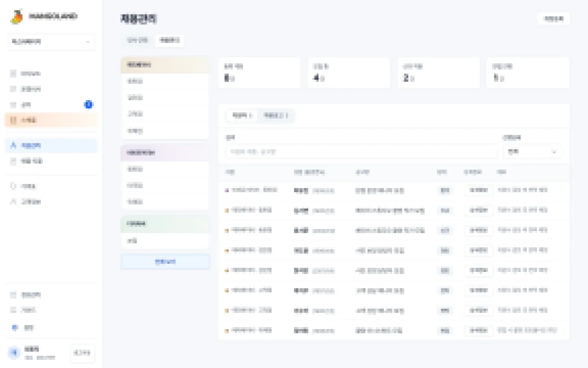Viewport: 588px width, 368px height.
Task: Click the button beside the user name
Action: coord(82,352)
